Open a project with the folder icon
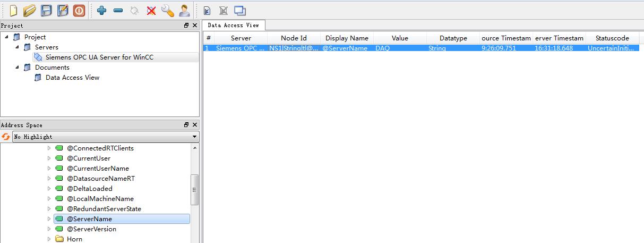The width and height of the screenshot is (644, 243). (x=30, y=10)
